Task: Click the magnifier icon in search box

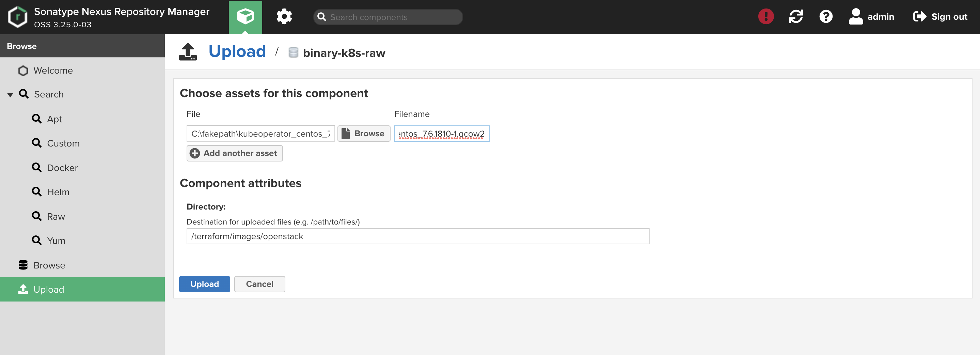Action: point(322,17)
